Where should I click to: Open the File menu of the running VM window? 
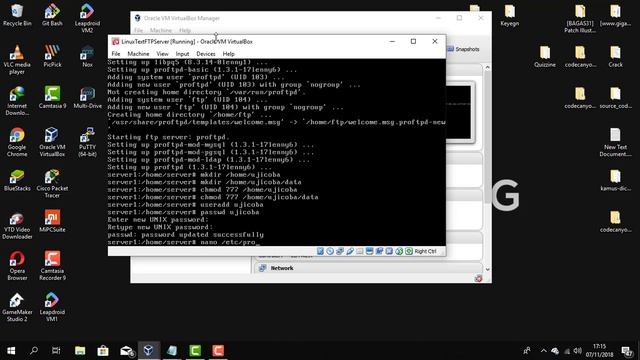point(116,54)
